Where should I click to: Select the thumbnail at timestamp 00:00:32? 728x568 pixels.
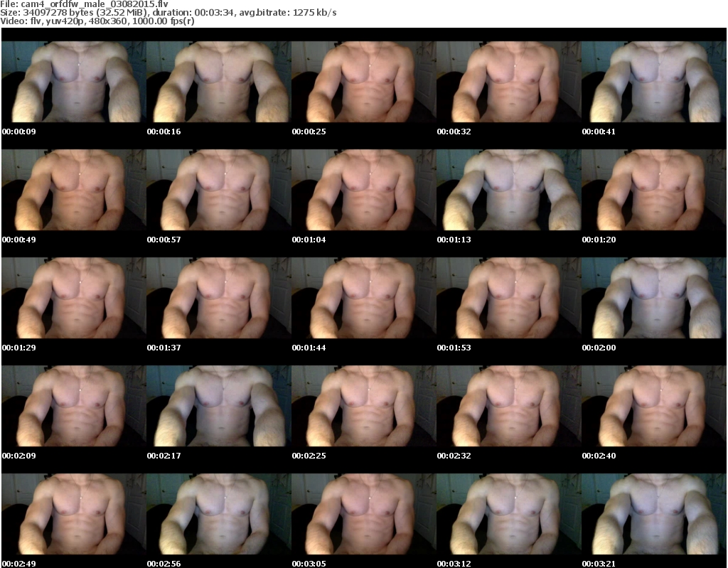point(508,82)
